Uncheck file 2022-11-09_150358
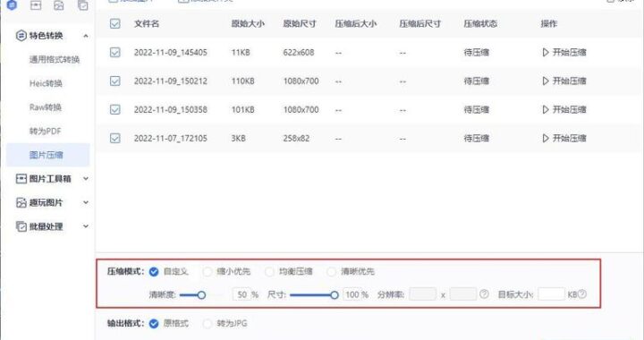This screenshot has width=644, height=340. (115, 110)
